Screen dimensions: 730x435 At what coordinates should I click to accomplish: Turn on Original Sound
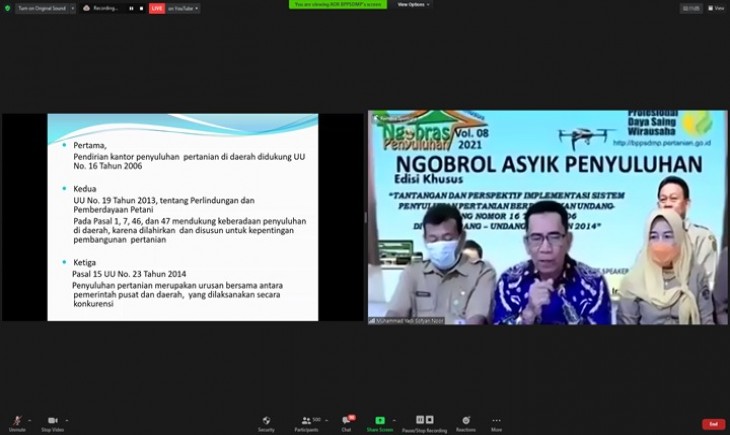(42, 8)
